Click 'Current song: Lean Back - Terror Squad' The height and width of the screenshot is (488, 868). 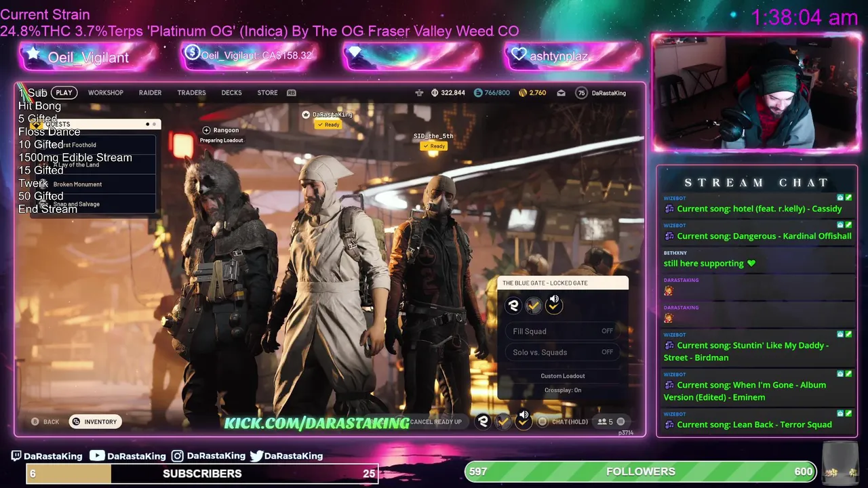754,425
